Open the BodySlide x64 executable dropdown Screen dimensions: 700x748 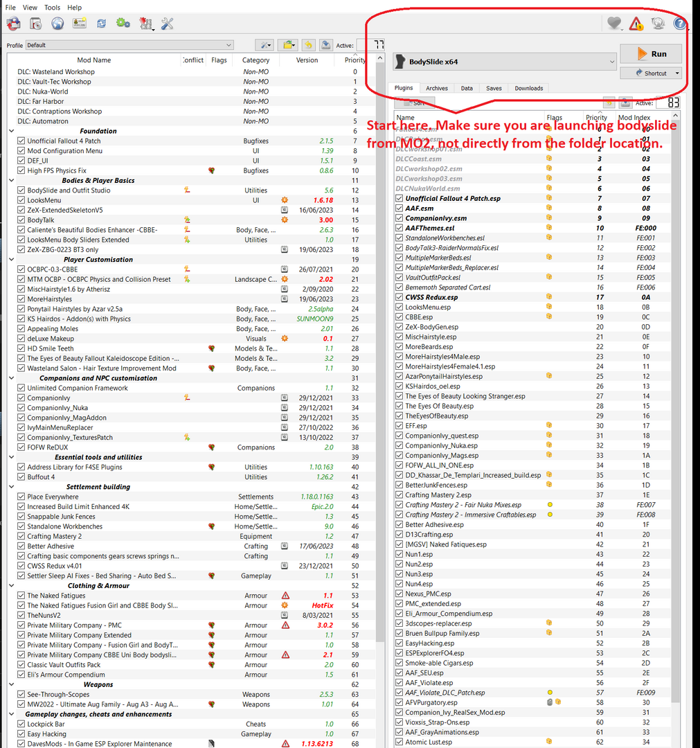[x=505, y=62]
